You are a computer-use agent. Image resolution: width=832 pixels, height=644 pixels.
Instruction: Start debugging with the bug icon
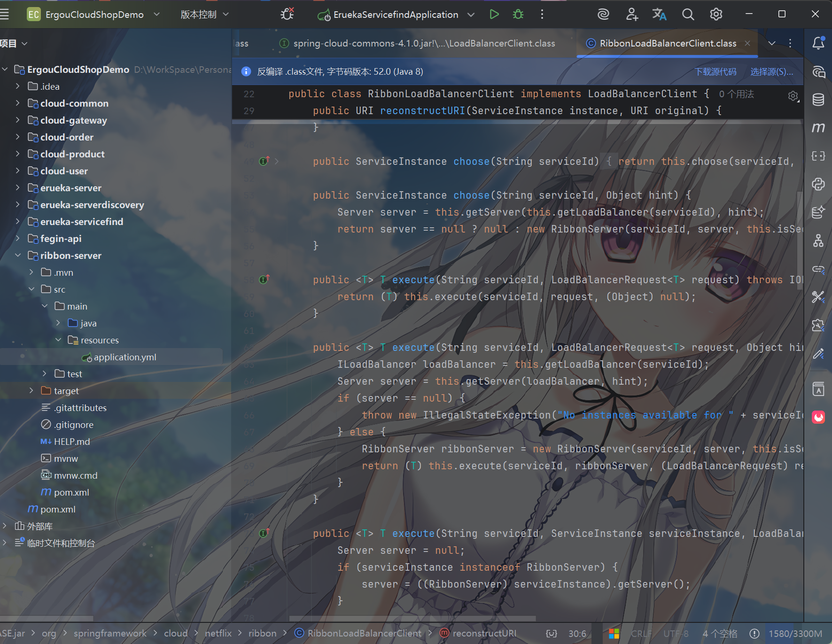(x=518, y=15)
